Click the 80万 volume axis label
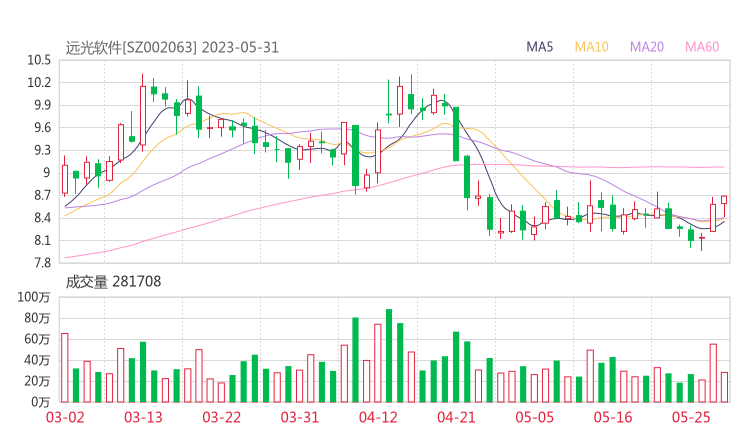Image resolution: width=740 pixels, height=440 pixels. 37,318
